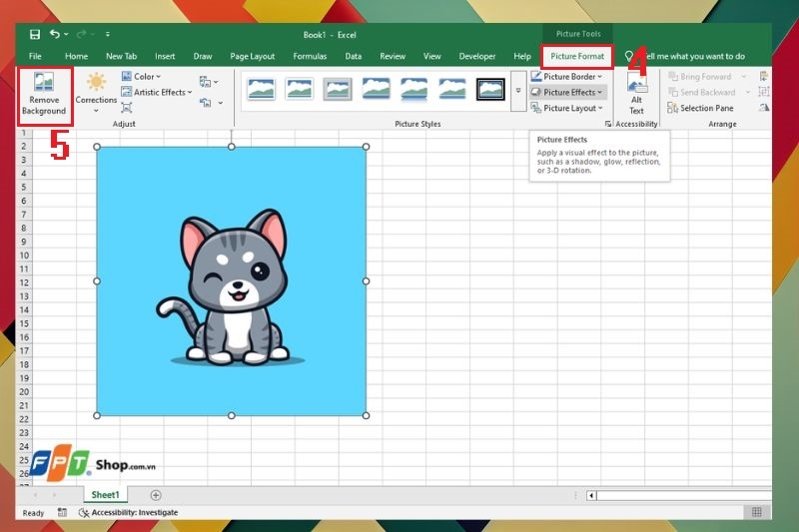Switch to the Developer tab
The width and height of the screenshot is (799, 532).
477,56
